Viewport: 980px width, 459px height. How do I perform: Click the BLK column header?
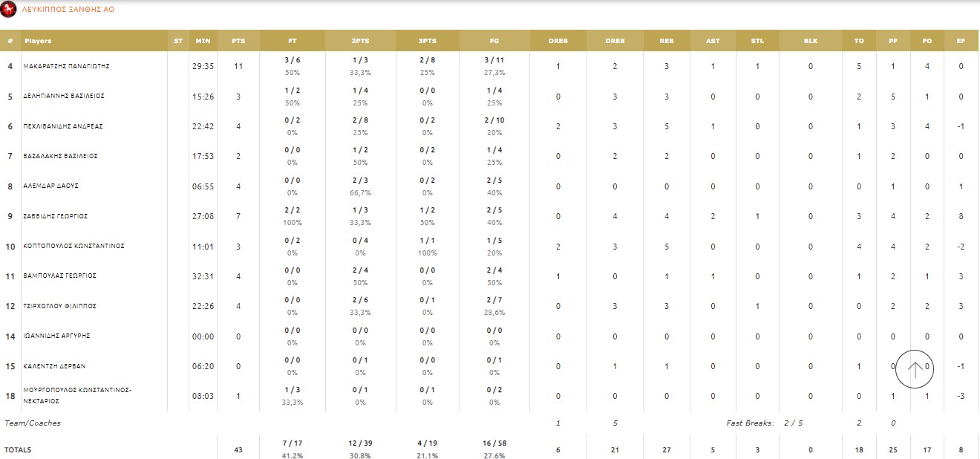[810, 41]
